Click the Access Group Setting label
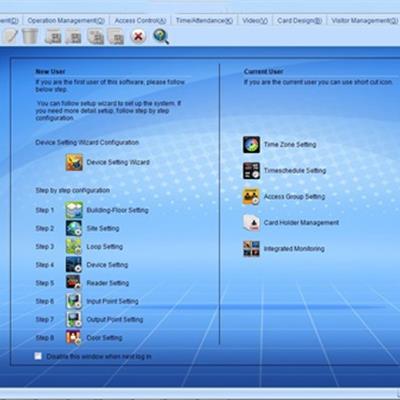Viewport: 400px width, 400px height. [294, 196]
